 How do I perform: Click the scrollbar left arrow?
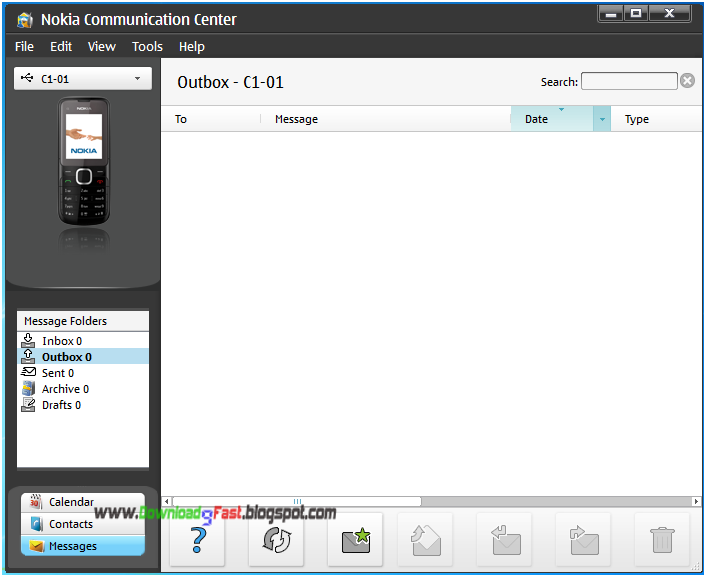coord(167,501)
